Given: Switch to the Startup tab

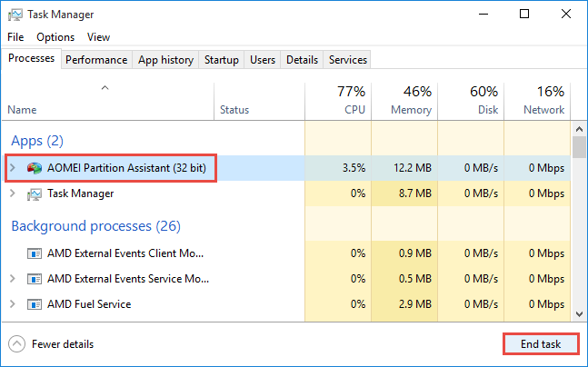Looking at the screenshot, I should click(221, 60).
